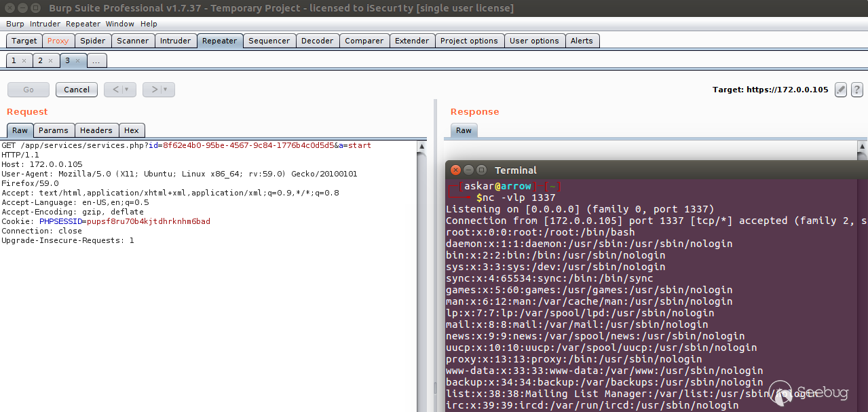Close Repeater tab 2 with its x
Screen dimensions: 868x412
pos(50,60)
